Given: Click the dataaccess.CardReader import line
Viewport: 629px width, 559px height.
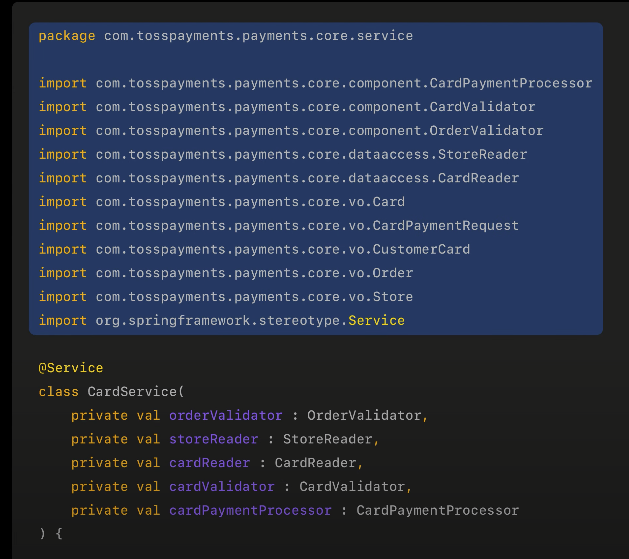Looking at the screenshot, I should tap(279, 178).
